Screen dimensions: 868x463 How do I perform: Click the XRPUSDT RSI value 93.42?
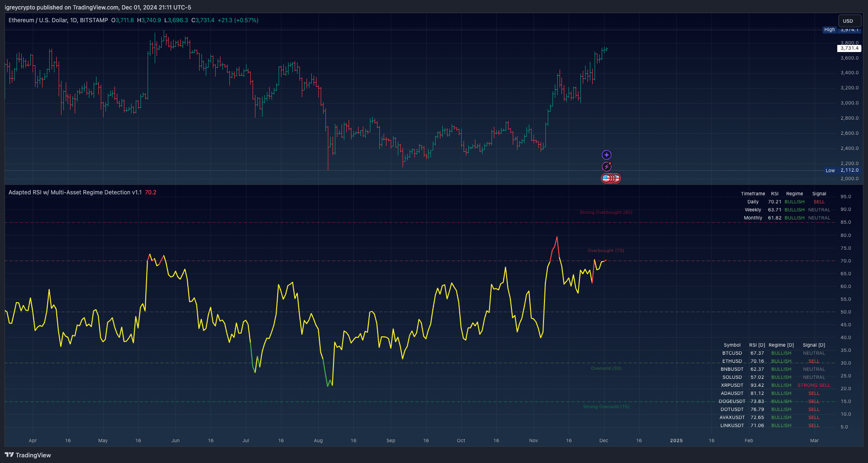[757, 385]
